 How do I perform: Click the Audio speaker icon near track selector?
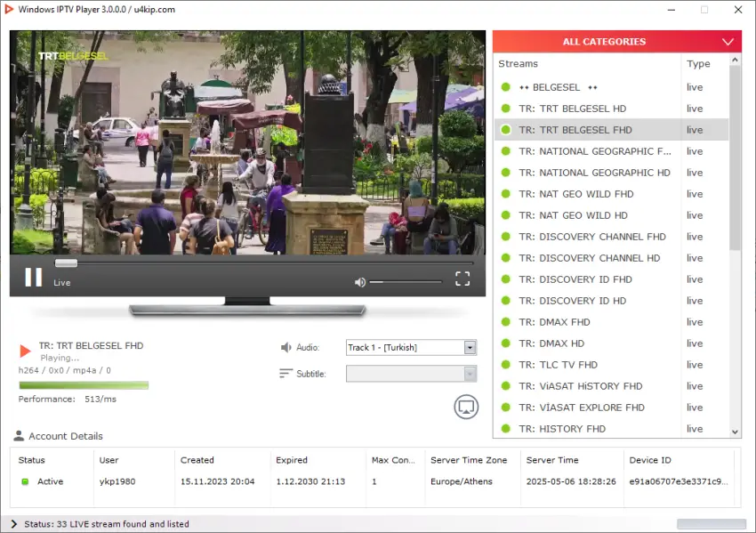click(286, 347)
